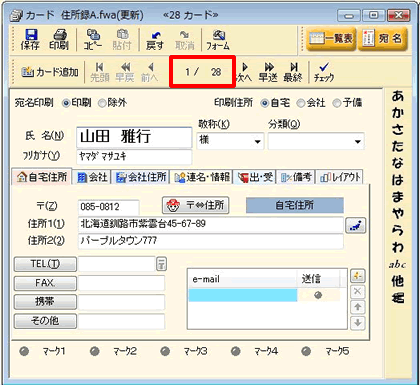Jump to the first card with 先頭

pyautogui.click(x=99, y=72)
